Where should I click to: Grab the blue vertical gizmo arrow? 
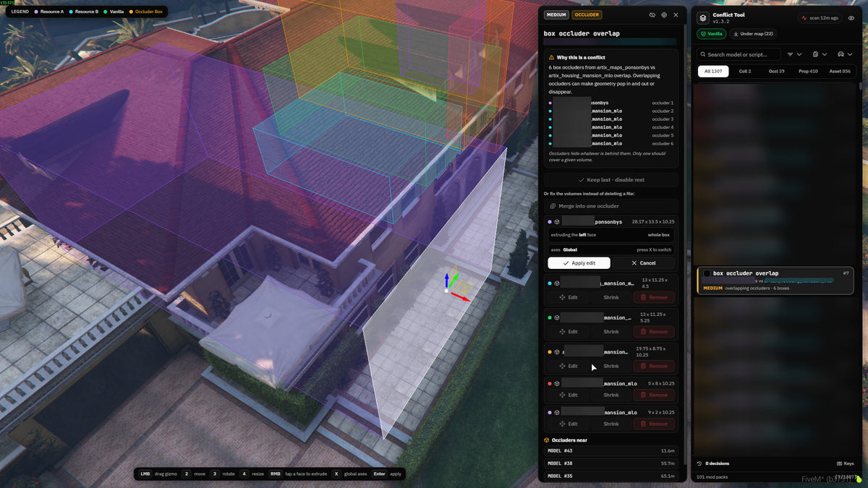point(447,281)
